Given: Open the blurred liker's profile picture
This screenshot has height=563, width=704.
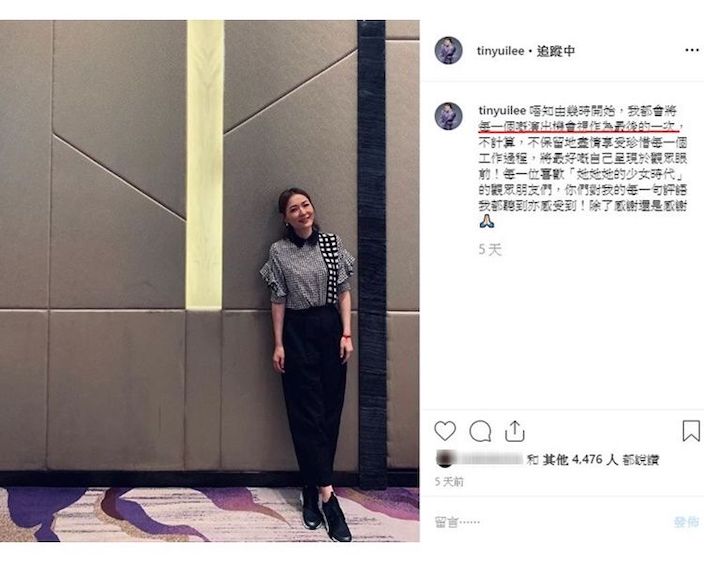Looking at the screenshot, I should coord(444,459).
